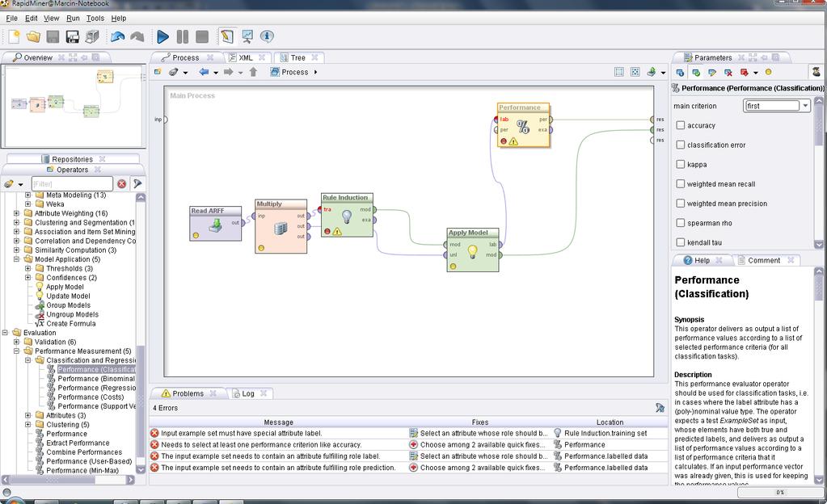Open the Tools menu
Screen dimensions: 827x504
(95, 18)
